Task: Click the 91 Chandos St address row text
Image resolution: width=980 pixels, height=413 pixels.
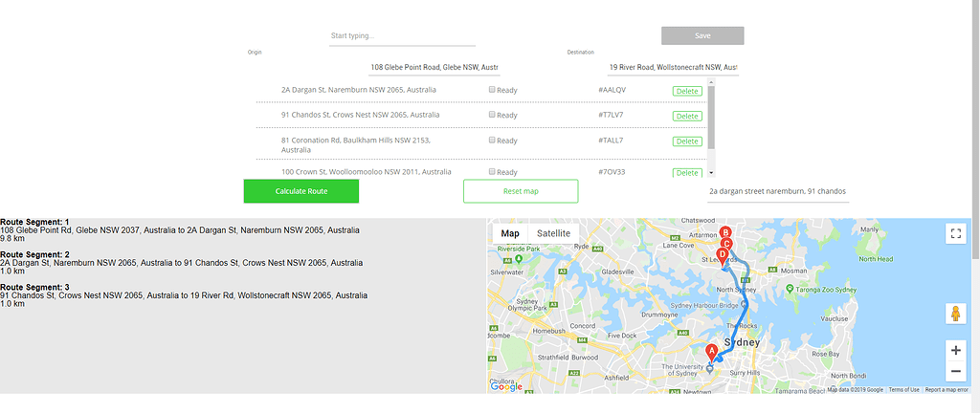Action: pyautogui.click(x=361, y=115)
